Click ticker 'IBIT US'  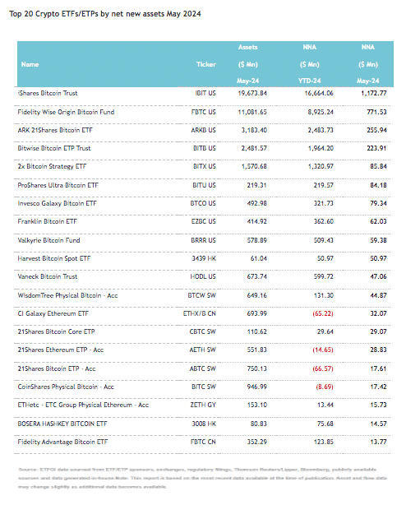pos(205,94)
